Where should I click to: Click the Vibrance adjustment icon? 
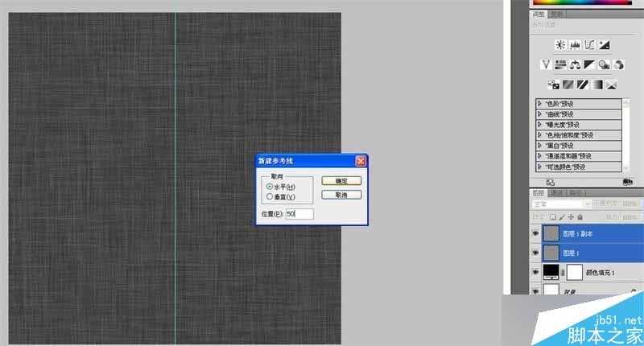tap(545, 64)
